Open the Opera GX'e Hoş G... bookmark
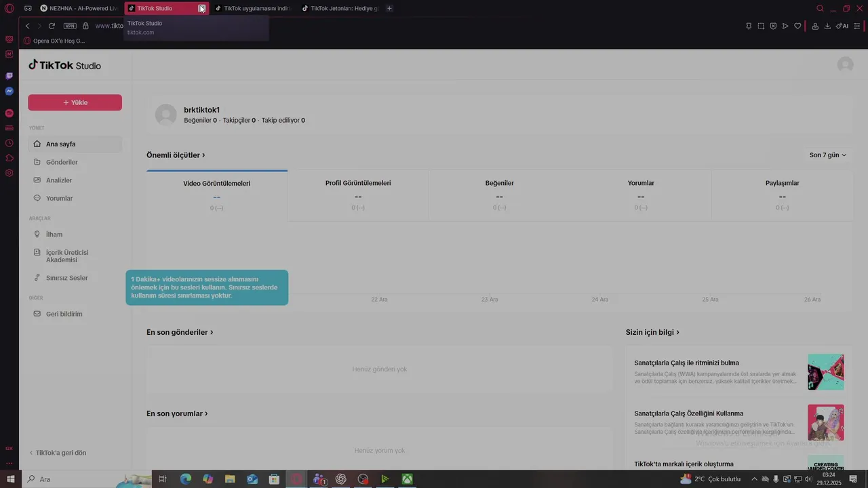 click(54, 41)
